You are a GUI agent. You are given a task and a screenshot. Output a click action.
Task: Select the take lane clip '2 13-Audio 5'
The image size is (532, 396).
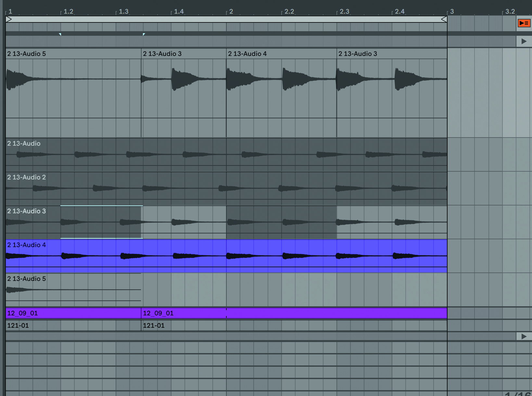[73, 290]
